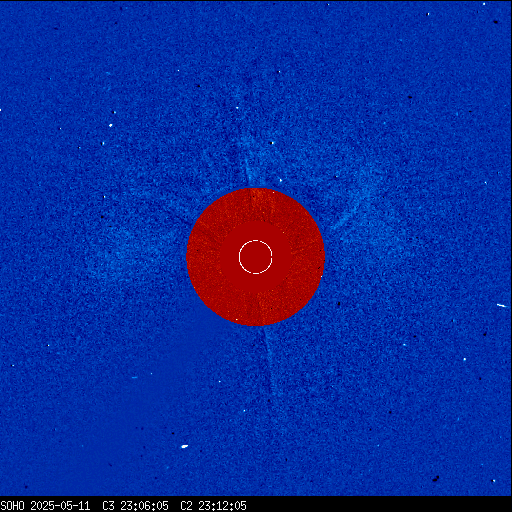This screenshot has height=512, width=512.
Task: Click the white solar limb circle
Action: point(256,257)
